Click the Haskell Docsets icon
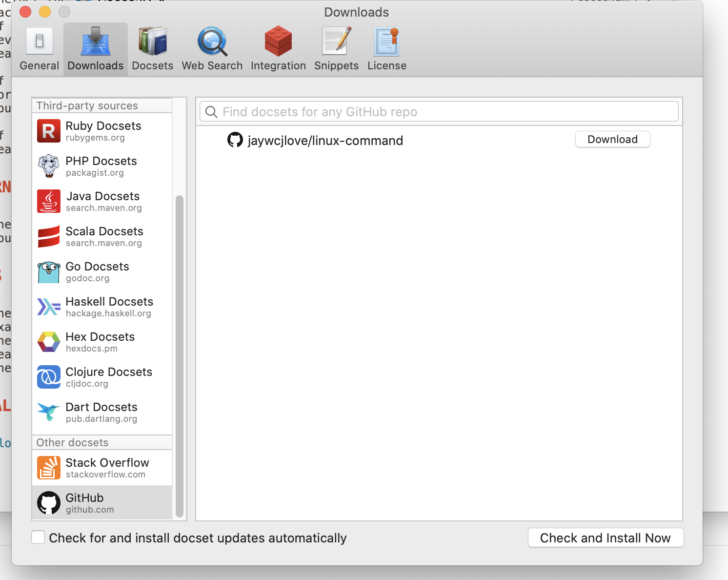 click(x=49, y=307)
